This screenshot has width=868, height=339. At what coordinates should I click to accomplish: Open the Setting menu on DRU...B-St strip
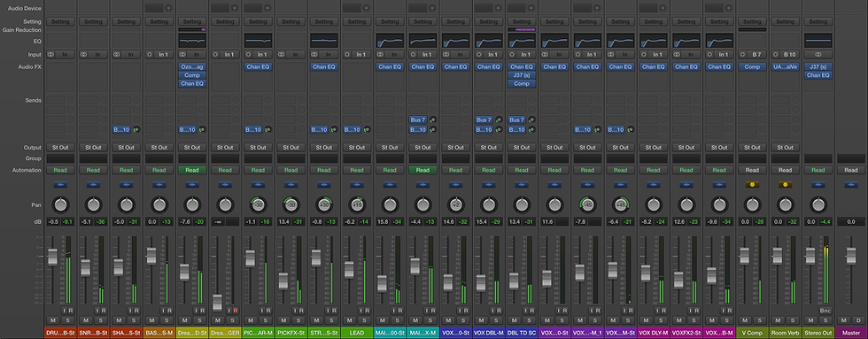click(60, 21)
